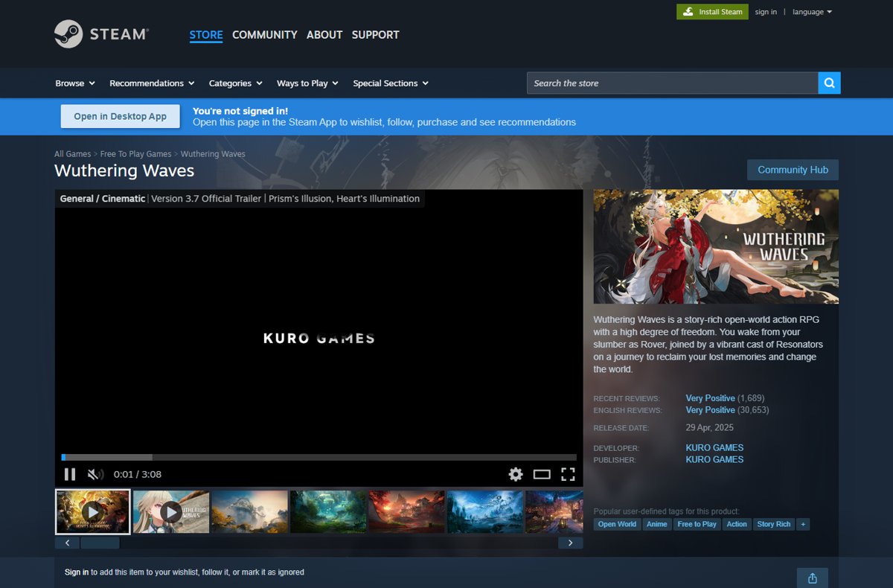Click the 0:01 / 3:08 time display

pyautogui.click(x=138, y=474)
